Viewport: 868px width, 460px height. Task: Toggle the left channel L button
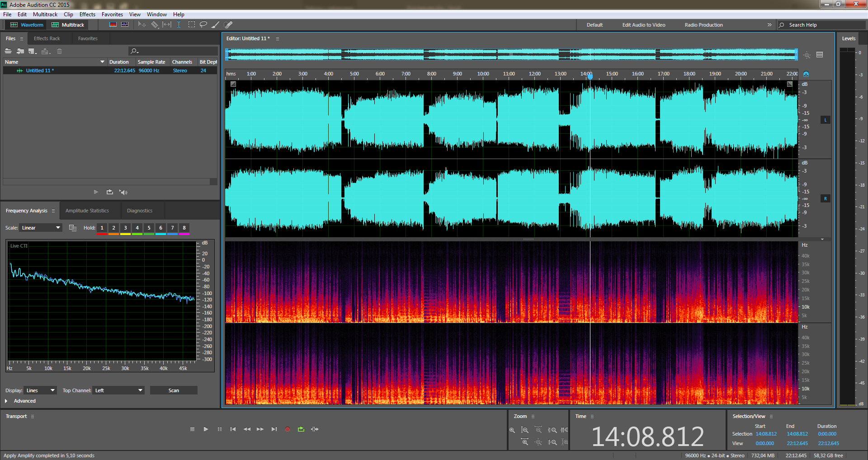(825, 120)
